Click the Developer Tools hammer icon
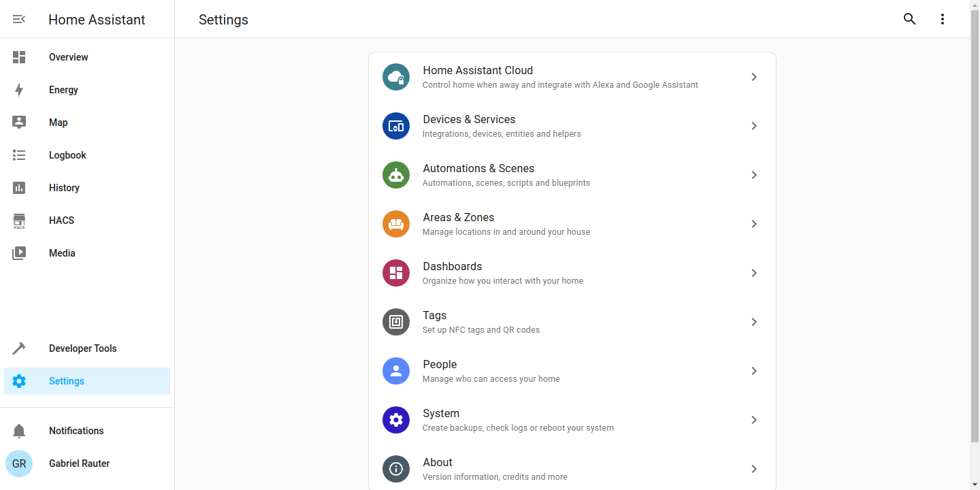Screen dimensions: 980x490 coord(19,348)
